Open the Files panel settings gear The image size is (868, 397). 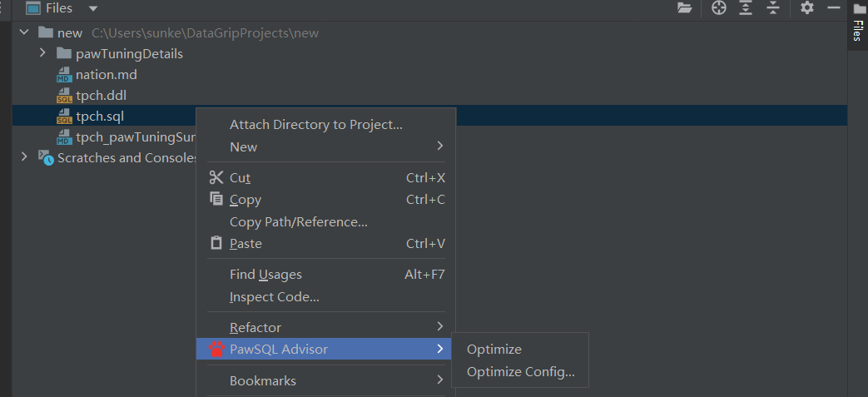(806, 8)
